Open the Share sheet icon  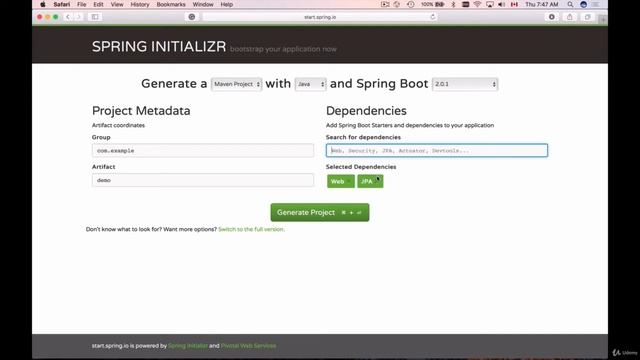coord(570,17)
